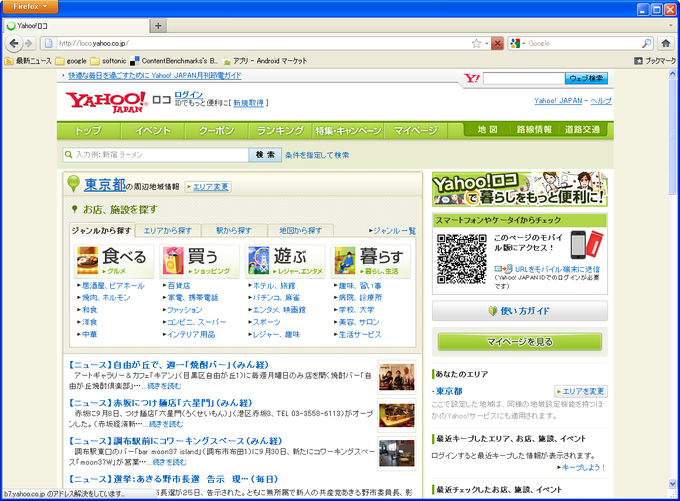680x501 pixels.
Task: Select the 特集・キャンペーン tab
Action: click(348, 131)
